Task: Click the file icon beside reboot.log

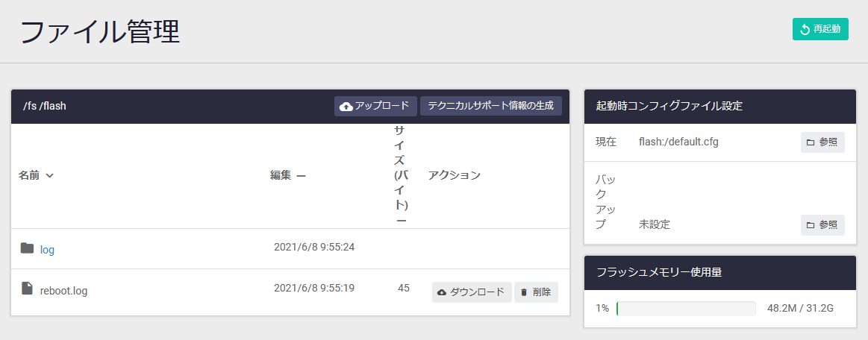Action: [x=27, y=288]
